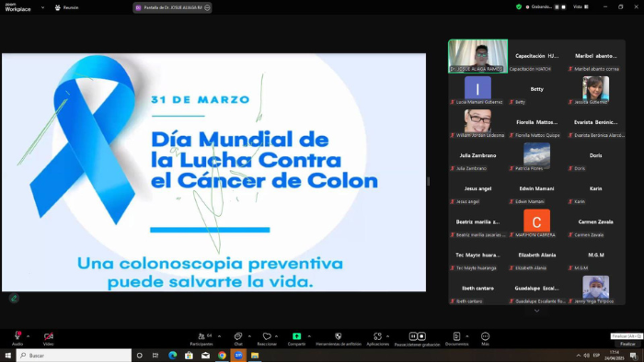
Task: Select the Elizabeth Alania participant tile
Action: 536,256
